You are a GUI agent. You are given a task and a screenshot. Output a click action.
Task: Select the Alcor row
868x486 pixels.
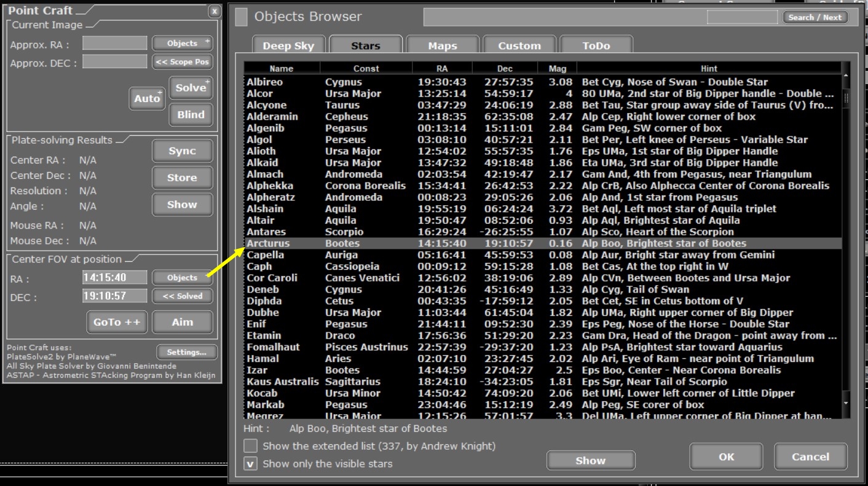coord(542,93)
